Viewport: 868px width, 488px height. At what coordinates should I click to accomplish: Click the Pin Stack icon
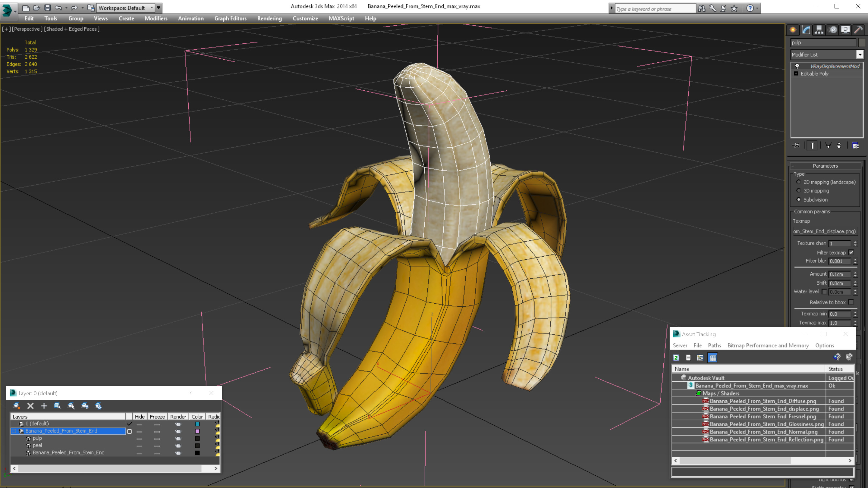797,145
